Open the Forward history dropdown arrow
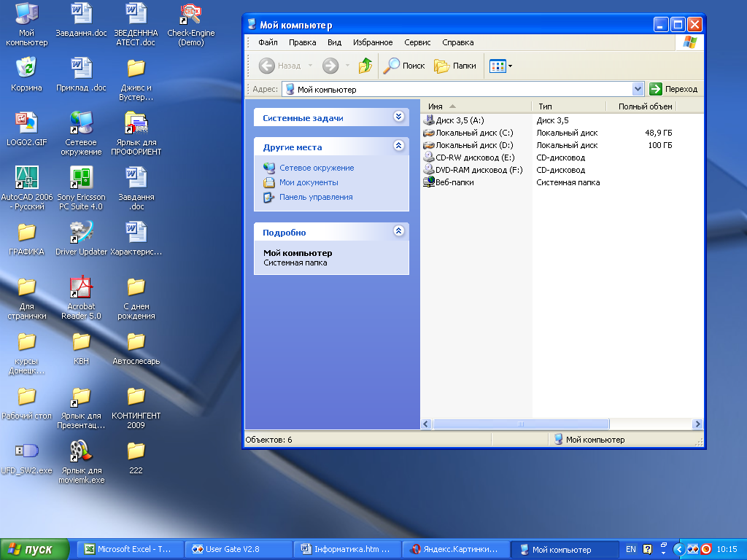The width and height of the screenshot is (747, 560). click(347, 66)
